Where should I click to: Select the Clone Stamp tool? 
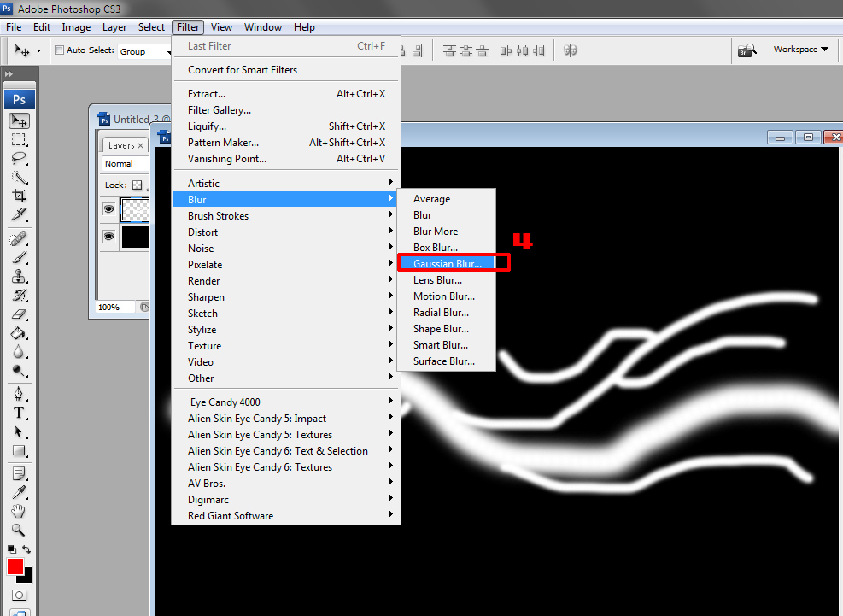tap(19, 277)
